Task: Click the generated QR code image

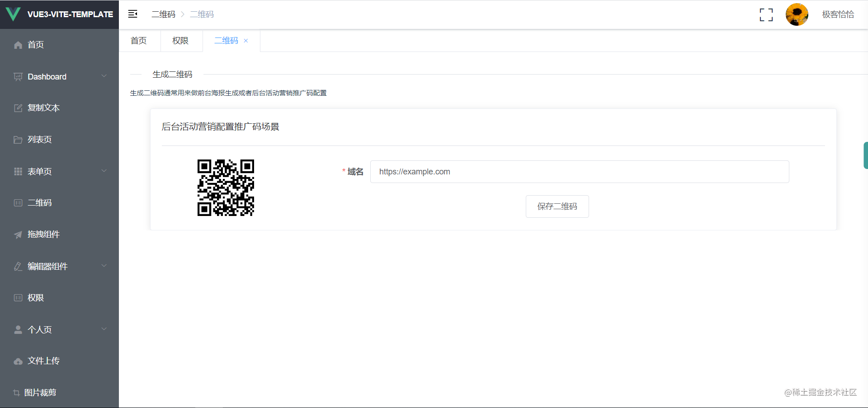Action: pyautogui.click(x=226, y=188)
